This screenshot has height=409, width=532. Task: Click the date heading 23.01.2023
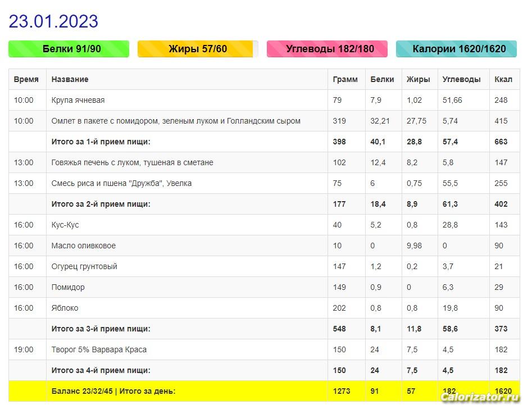53,21
